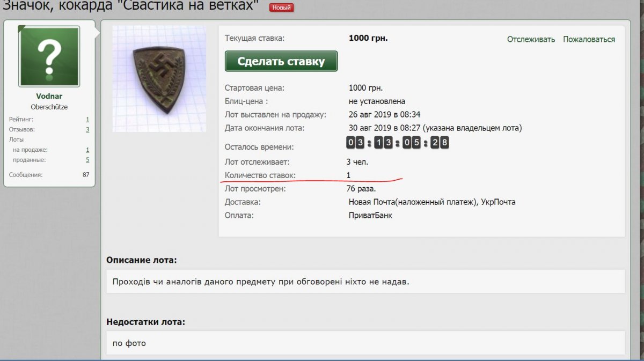Viewport: 644px width, 361px height.
Task: Open the Отзывов count 3 link
Action: tap(87, 129)
